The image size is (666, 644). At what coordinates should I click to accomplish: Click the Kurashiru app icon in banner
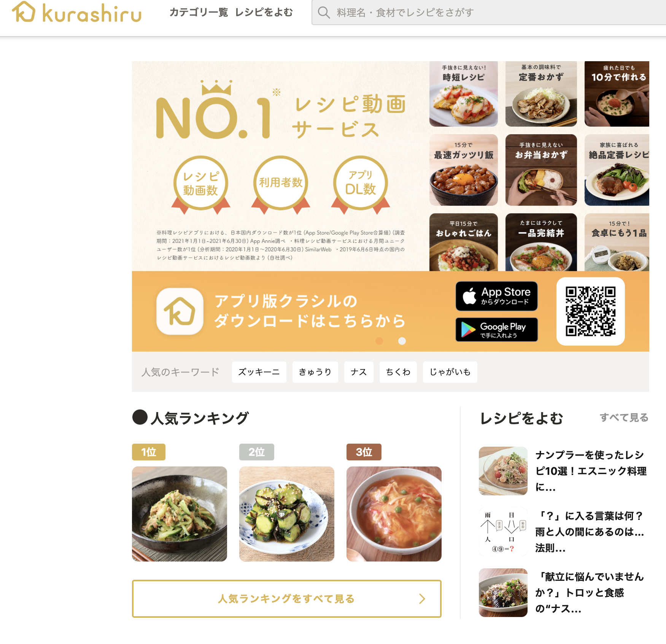click(180, 311)
